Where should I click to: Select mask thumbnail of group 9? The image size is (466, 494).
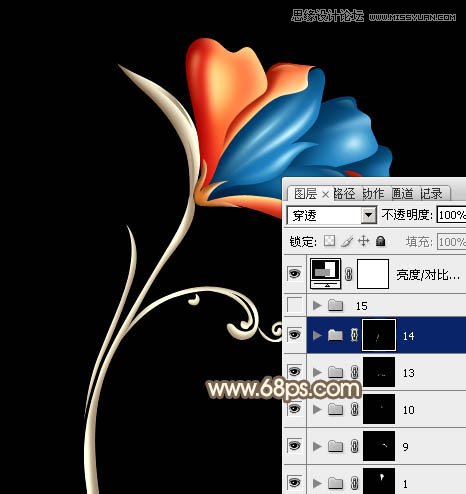[x=379, y=446]
